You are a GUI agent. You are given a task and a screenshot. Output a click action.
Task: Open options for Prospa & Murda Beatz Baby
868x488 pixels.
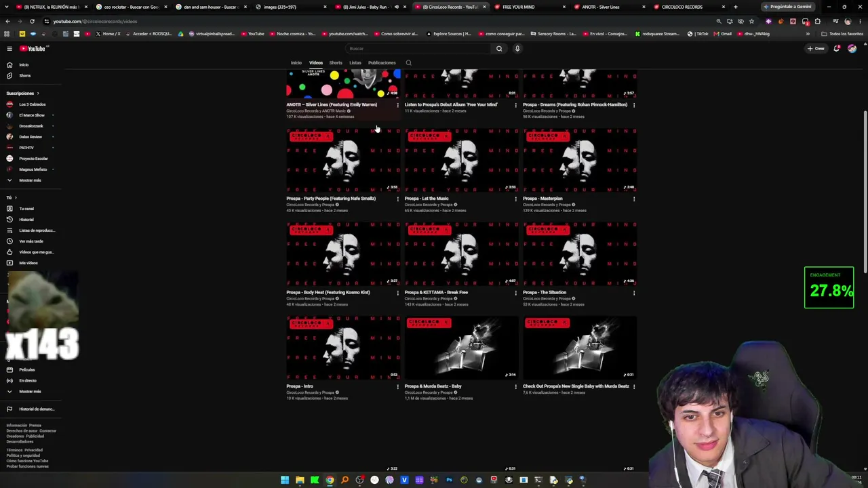516,386
